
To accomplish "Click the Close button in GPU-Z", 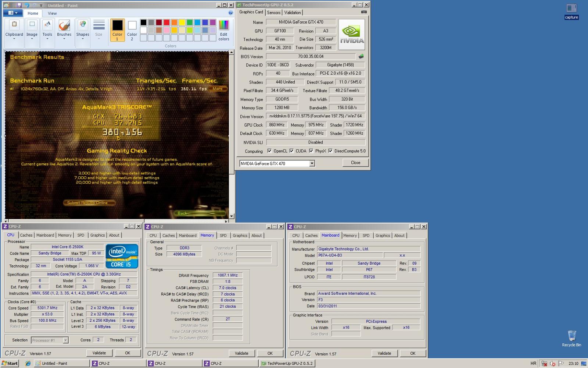I will pos(355,163).
